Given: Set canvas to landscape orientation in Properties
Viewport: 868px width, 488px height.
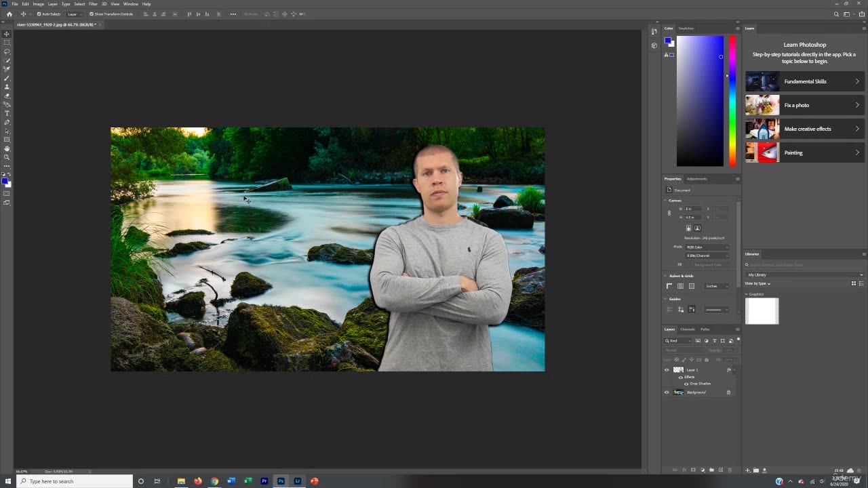Looking at the screenshot, I should tap(697, 228).
